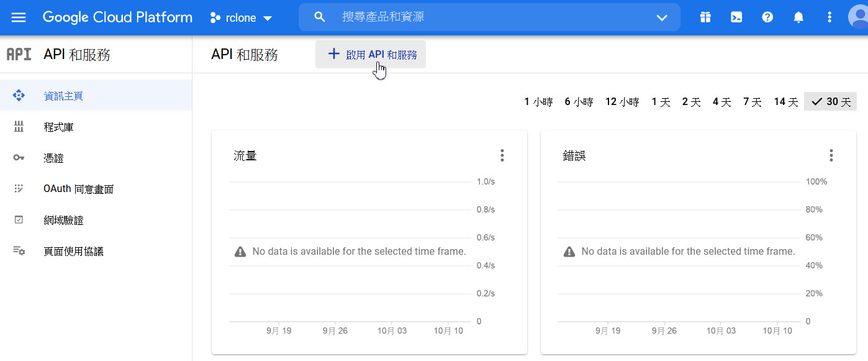This screenshot has height=361, width=868.
Task: Open the 程式庫 library section
Action: pos(58,127)
